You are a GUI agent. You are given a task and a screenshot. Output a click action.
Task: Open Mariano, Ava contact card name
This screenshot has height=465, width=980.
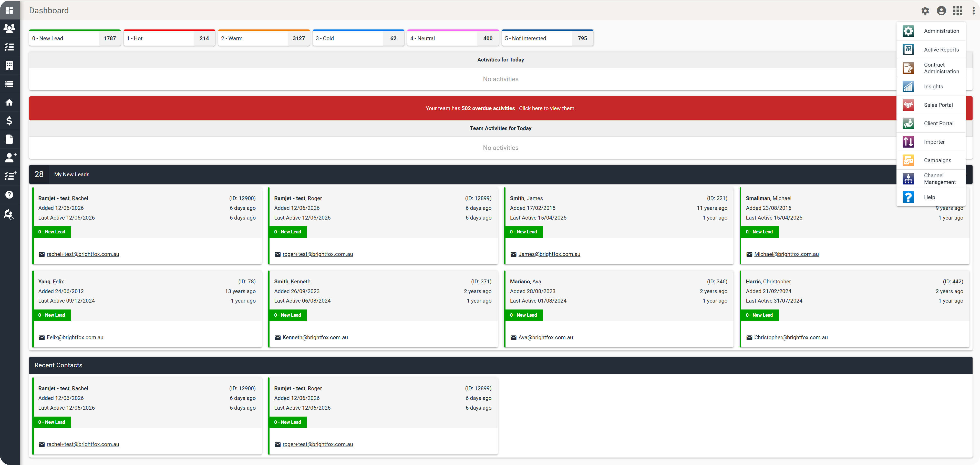525,282
